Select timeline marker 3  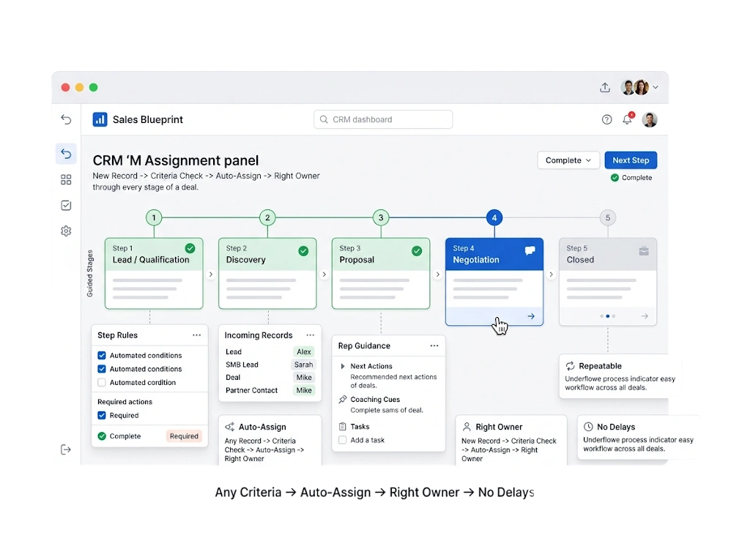[381, 217]
